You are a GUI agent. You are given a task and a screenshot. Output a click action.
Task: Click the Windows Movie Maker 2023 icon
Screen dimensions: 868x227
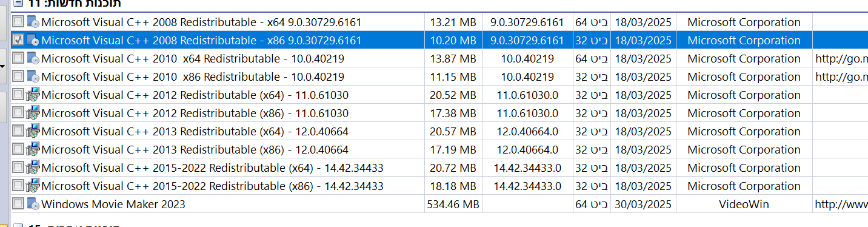click(33, 205)
